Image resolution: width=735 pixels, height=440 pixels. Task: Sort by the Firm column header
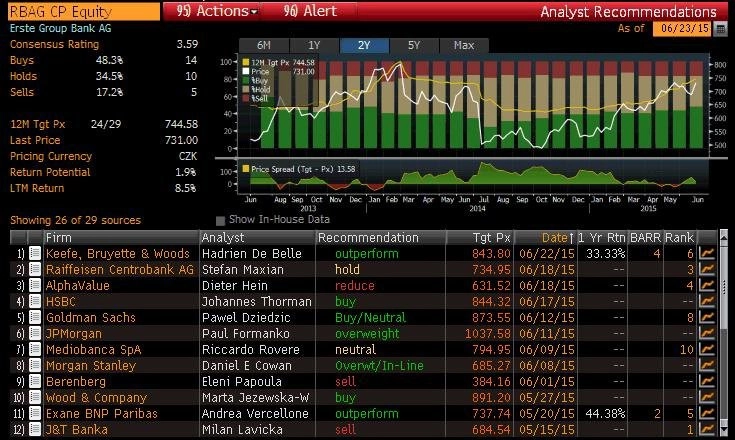click(x=121, y=238)
